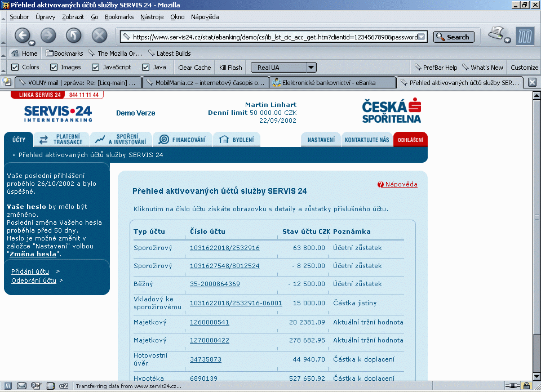The height and width of the screenshot is (392, 541).
Task: Click the online/offline connection plug icon
Action: pos(512,386)
